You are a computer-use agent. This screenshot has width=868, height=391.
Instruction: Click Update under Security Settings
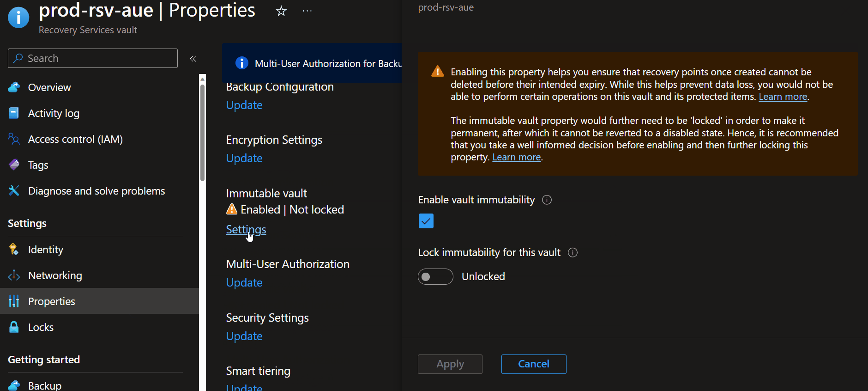click(244, 336)
